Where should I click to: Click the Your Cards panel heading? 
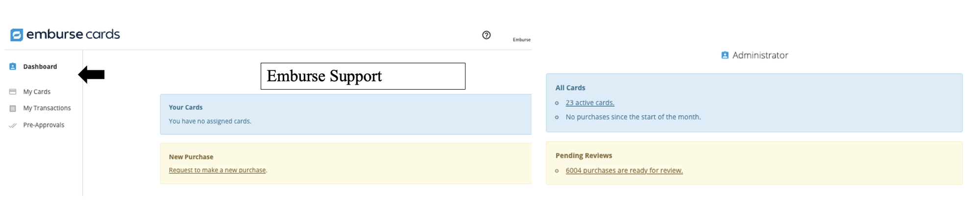click(186, 107)
